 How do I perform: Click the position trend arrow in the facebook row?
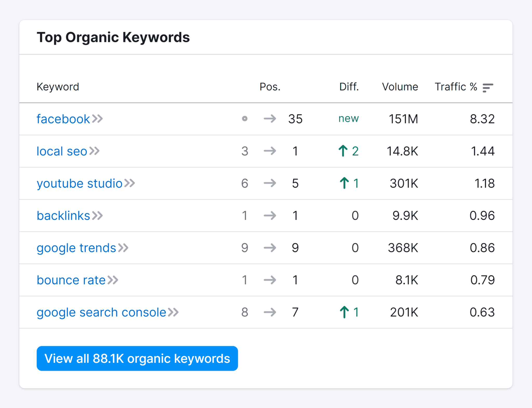point(270,119)
